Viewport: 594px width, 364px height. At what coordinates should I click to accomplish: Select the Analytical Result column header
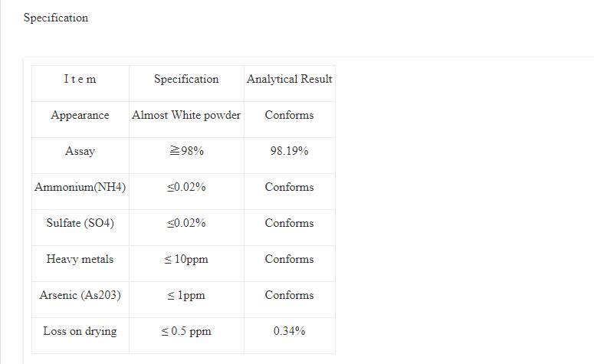289,79
